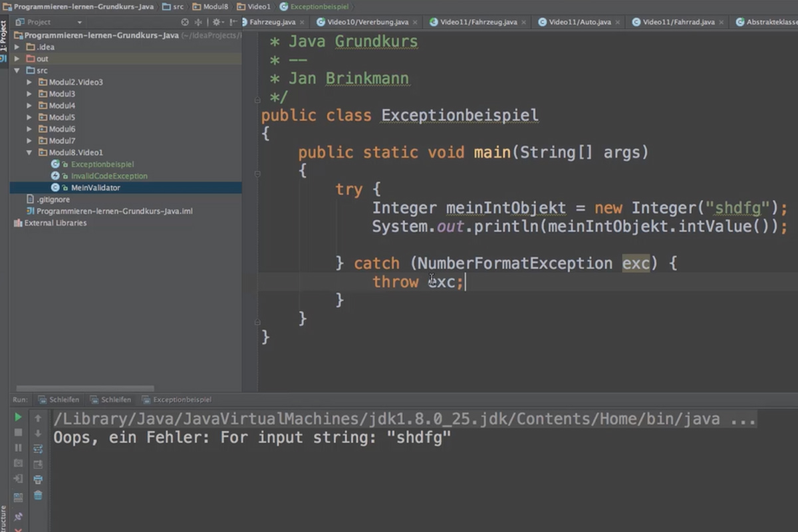This screenshot has height=532, width=798.
Task: Pause output in the Run panel
Action: (18, 448)
